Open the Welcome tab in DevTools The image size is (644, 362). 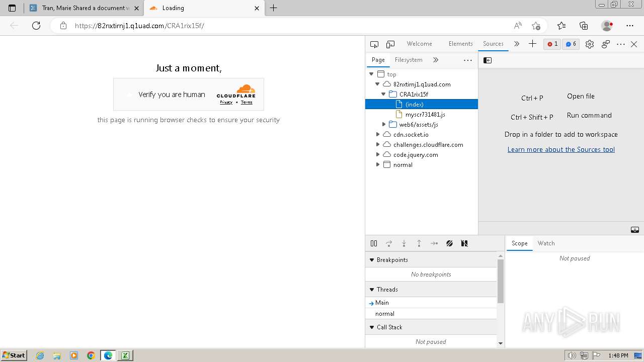(x=419, y=44)
